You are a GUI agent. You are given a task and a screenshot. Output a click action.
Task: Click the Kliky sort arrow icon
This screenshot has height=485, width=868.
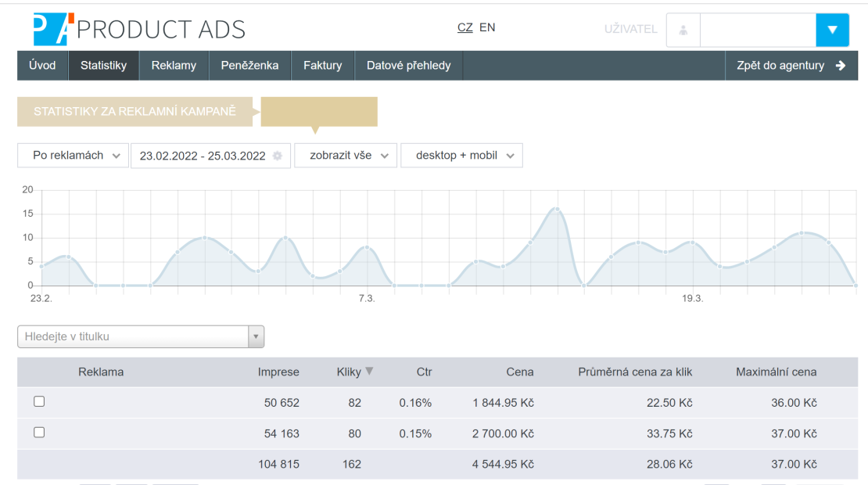(369, 371)
